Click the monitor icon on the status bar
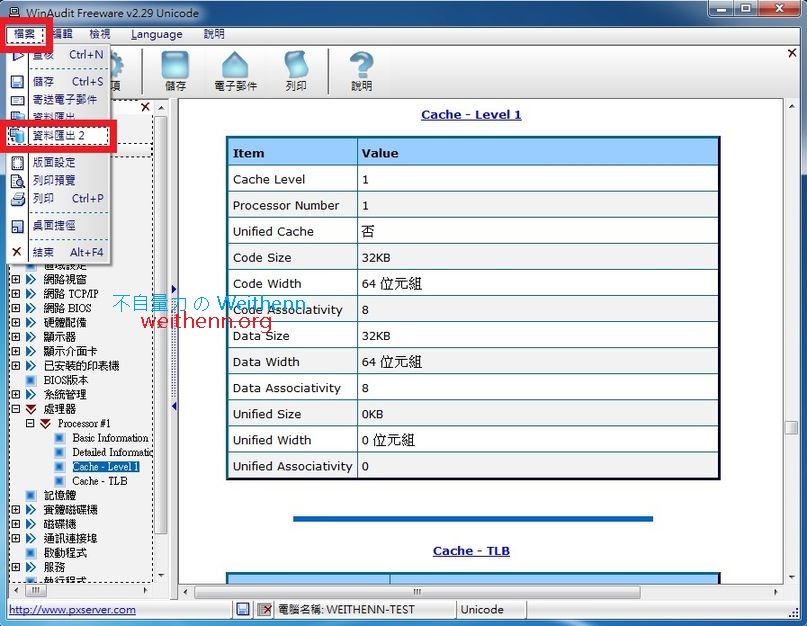Image resolution: width=807 pixels, height=626 pixels. 244,609
